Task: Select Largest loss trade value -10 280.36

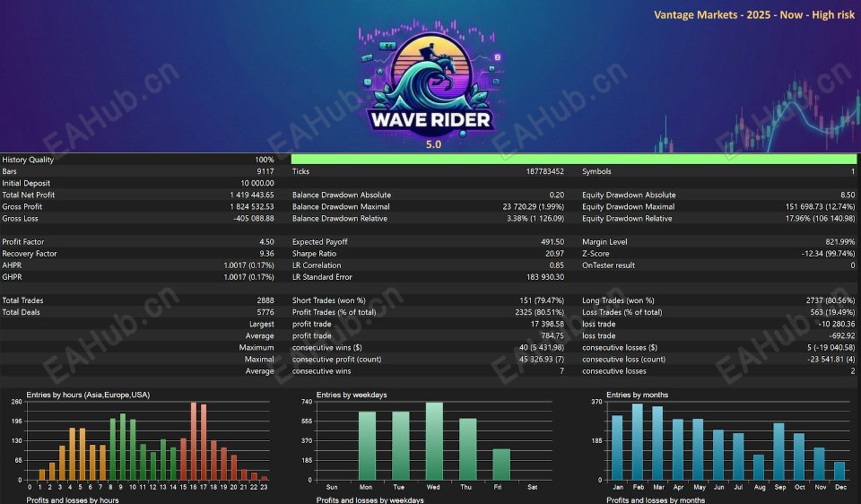Action: point(837,324)
